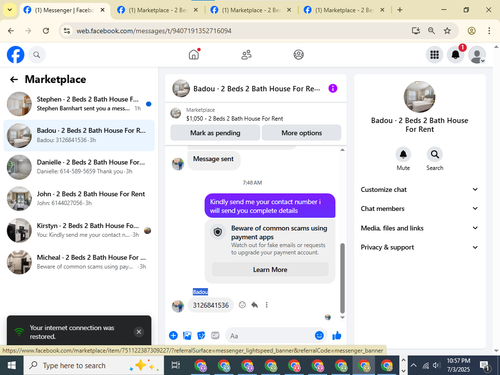
Task: Open the taskbar volume speaker icon
Action: [x=436, y=365]
